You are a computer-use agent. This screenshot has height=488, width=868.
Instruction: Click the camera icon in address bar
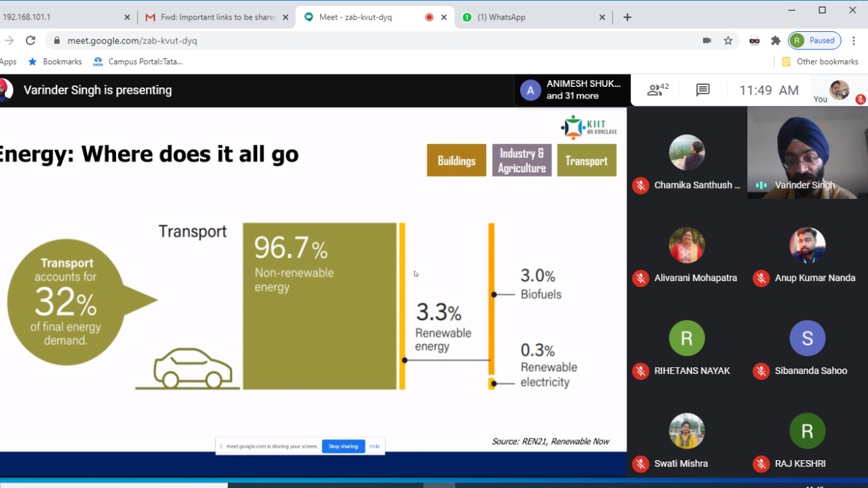click(x=707, y=41)
